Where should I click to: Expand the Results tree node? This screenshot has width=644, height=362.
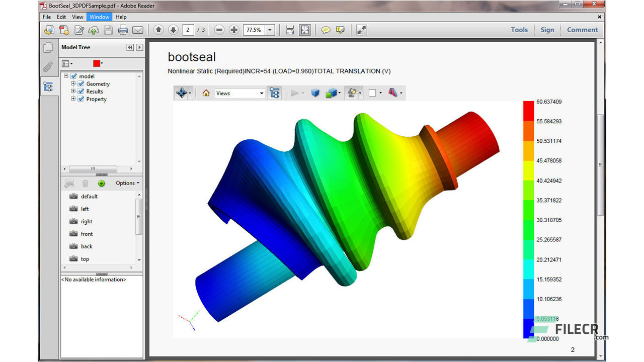[73, 92]
